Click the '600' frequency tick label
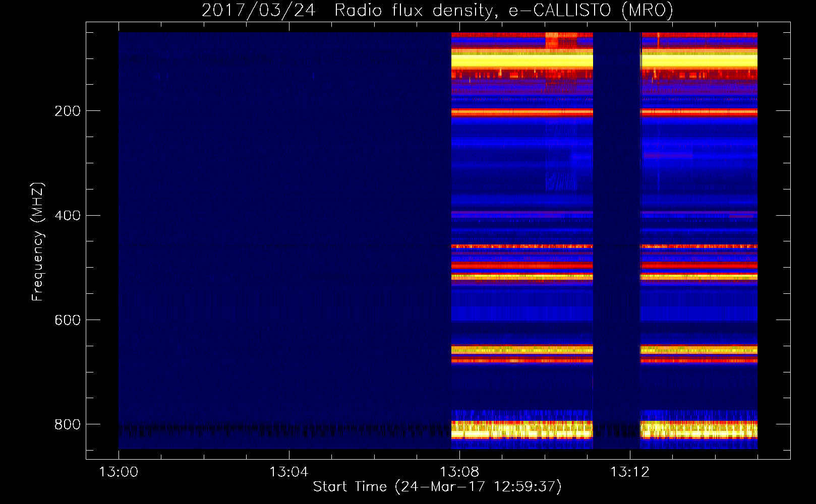This screenshot has width=816, height=504. click(68, 321)
